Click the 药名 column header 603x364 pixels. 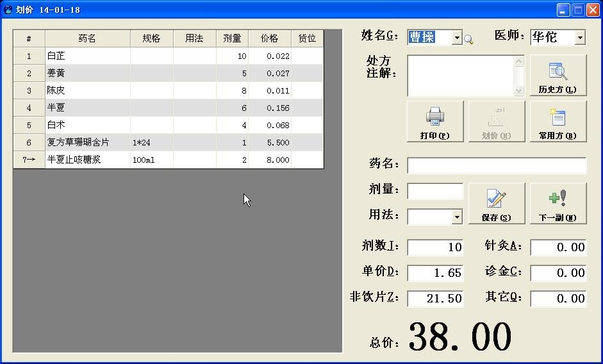click(88, 38)
